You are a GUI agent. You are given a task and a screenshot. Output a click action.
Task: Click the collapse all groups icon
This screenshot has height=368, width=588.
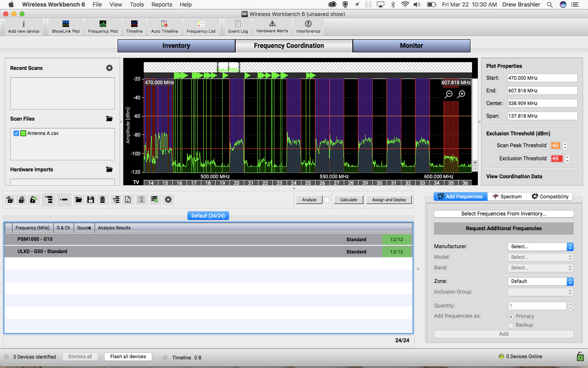tap(63, 200)
